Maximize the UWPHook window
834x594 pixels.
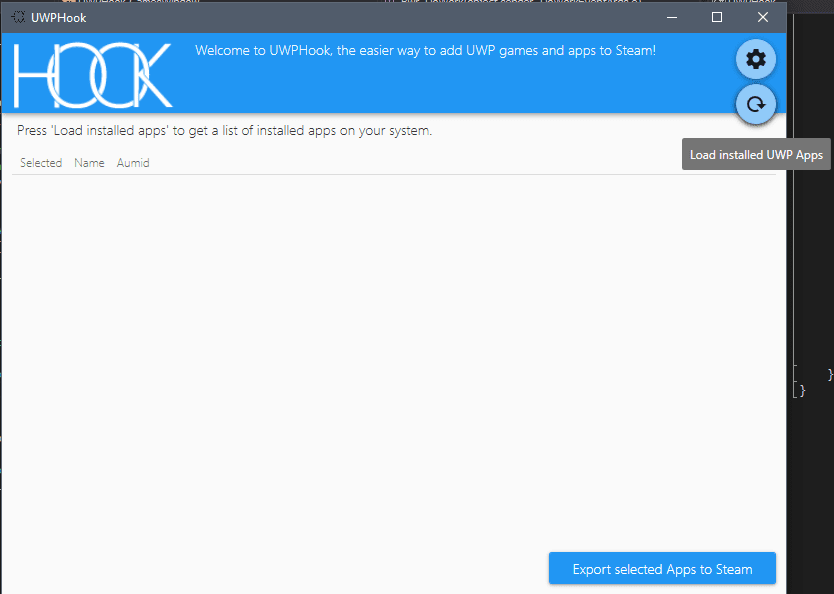click(717, 18)
